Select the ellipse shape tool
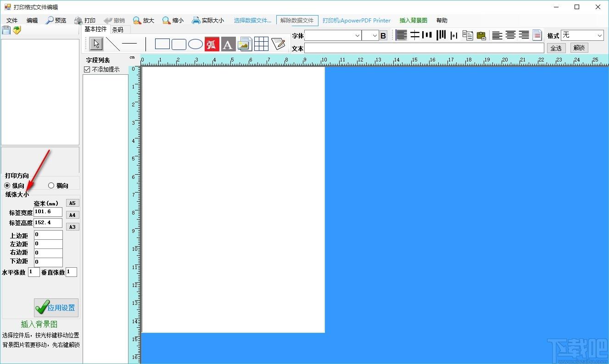609x364 pixels. (x=196, y=44)
